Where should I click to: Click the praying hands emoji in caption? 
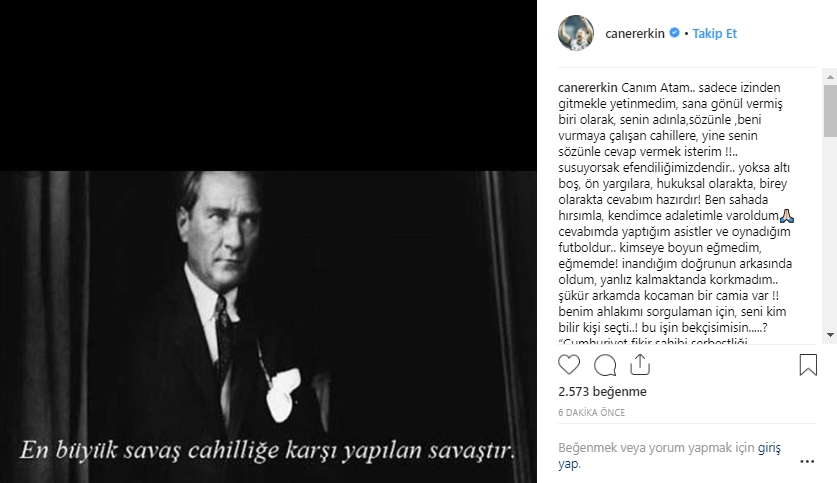point(787,216)
